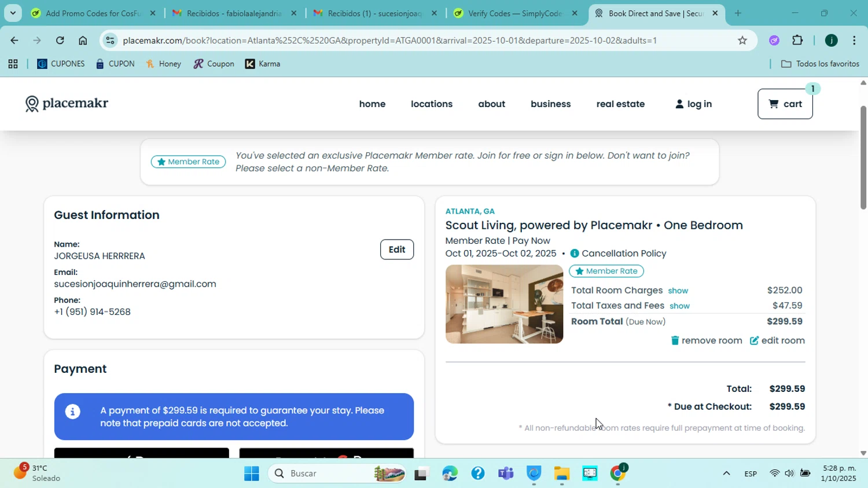868x488 pixels.
Task: Click the info icon in payment notice
Action: pyautogui.click(x=72, y=412)
